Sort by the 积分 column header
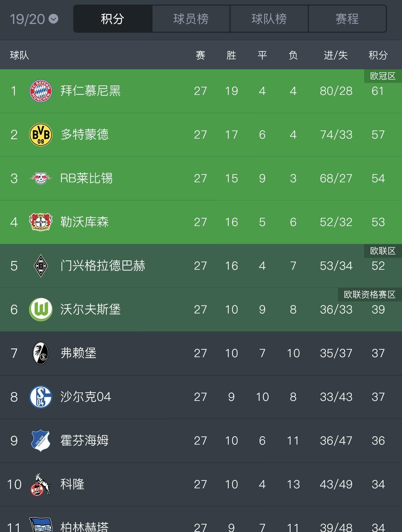Image resolution: width=402 pixels, height=532 pixels. click(x=378, y=55)
